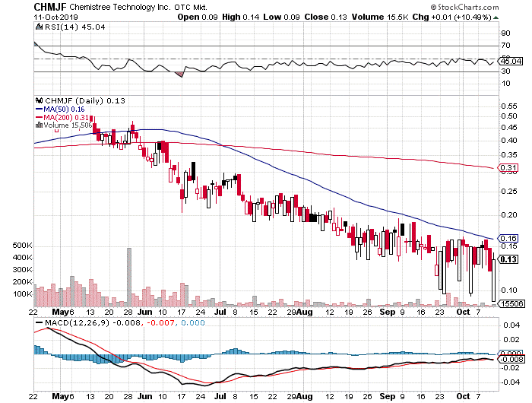The image size is (532, 403).
Task: Click the 15506 volume tag at the right edge
Action: [511, 304]
